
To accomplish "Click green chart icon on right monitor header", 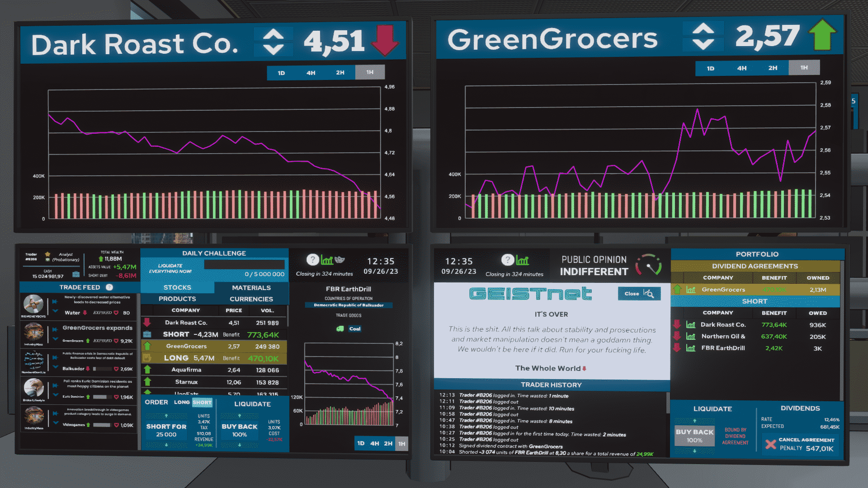I will point(522,260).
